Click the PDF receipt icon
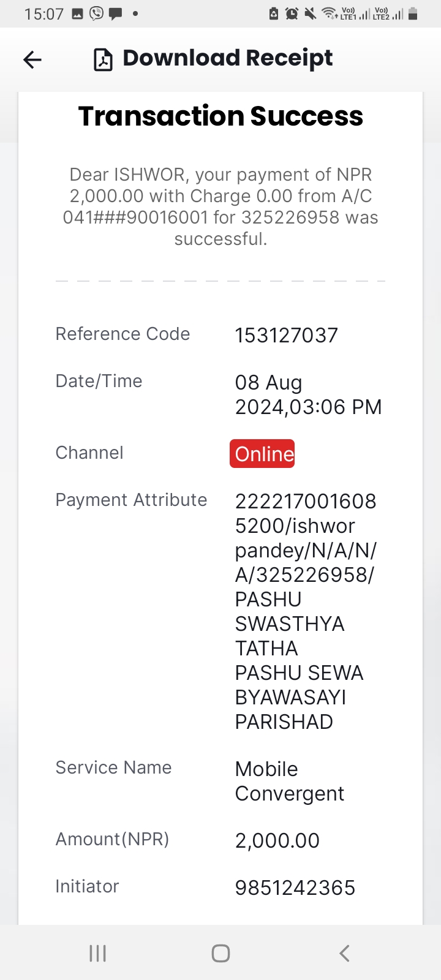 coord(103,60)
